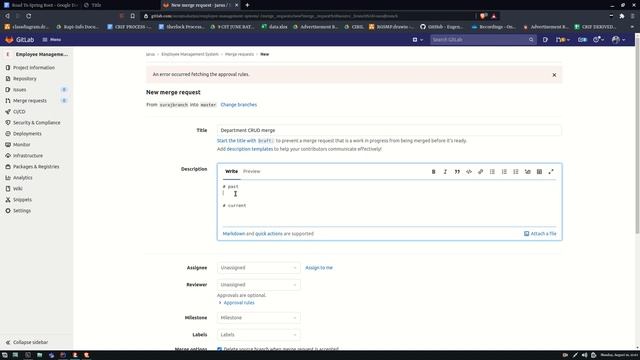Open the Assignee dropdown
The image size is (640, 360).
point(258,268)
